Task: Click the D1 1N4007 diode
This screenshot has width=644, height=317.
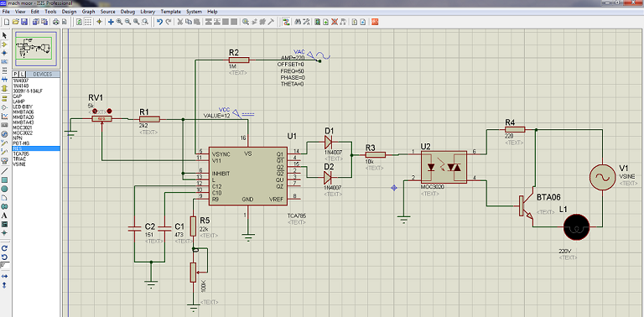Action: pyautogui.click(x=329, y=142)
